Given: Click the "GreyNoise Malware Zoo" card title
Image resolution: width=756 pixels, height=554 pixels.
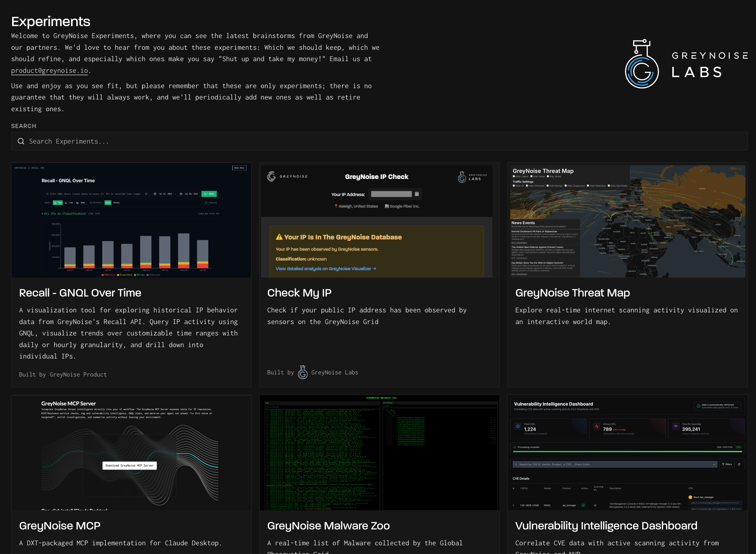Looking at the screenshot, I should click(x=328, y=526).
